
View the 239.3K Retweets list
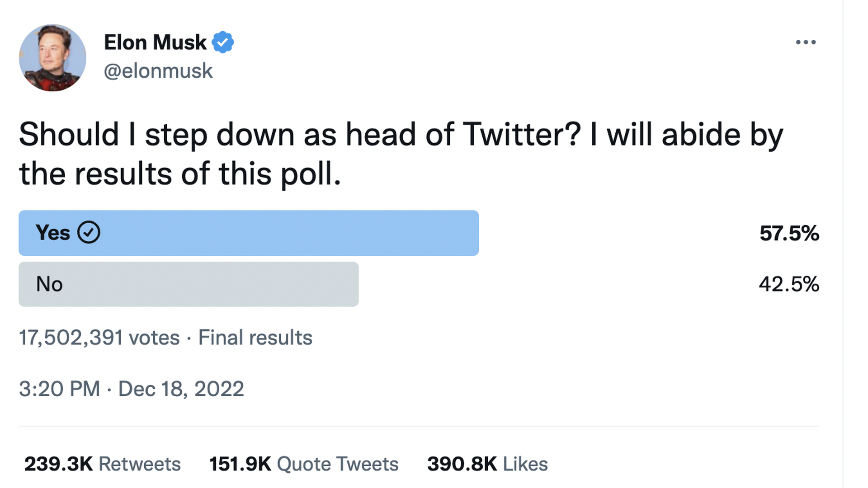[x=102, y=464]
